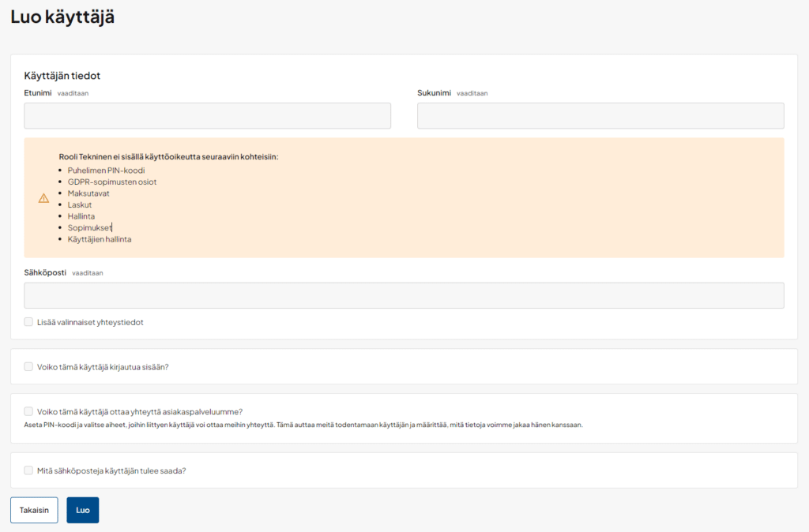Check the customer service contact (asiakaspalveluumme) checkbox
The width and height of the screenshot is (809, 532).
pyautogui.click(x=28, y=411)
